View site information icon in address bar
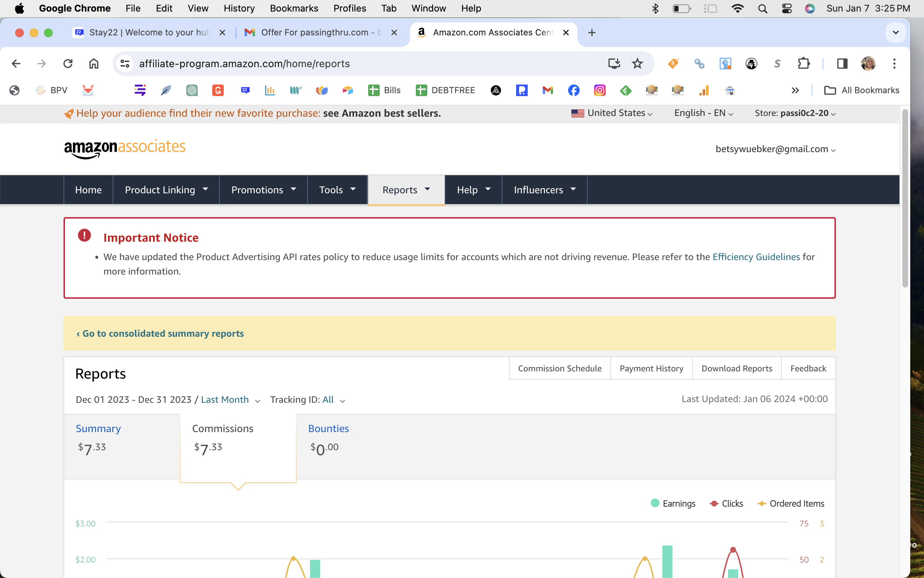 pos(125,64)
